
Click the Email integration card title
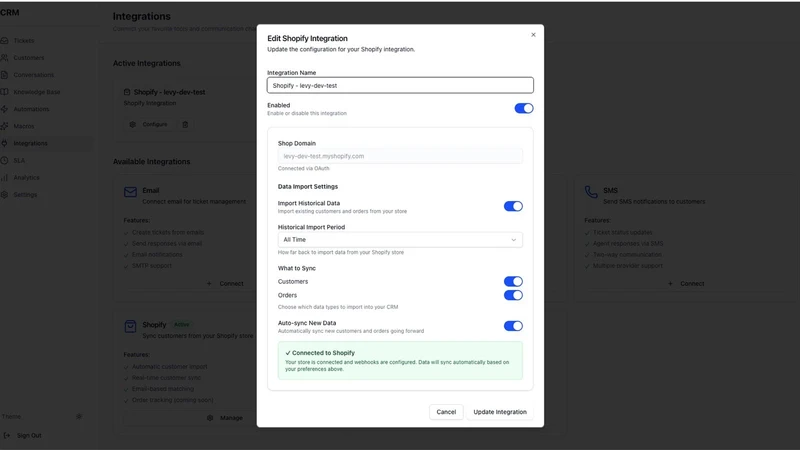tap(151, 190)
